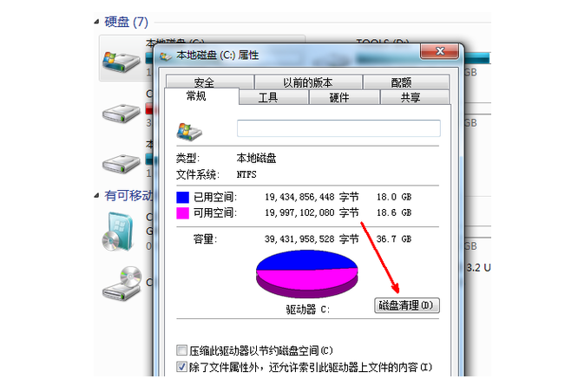Screen dimensions: 565x392
Task: Enable the compress this drive checkbox
Action: [181, 350]
